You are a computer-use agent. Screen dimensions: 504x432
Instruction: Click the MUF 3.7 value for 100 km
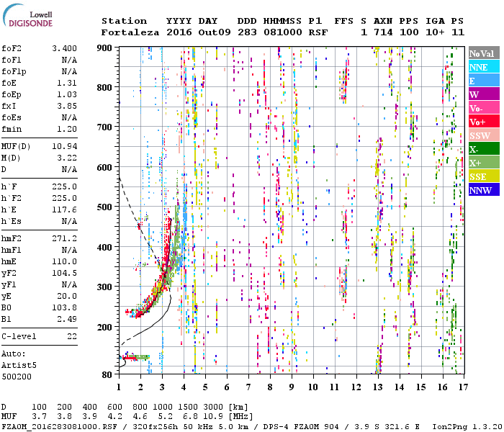pyautogui.click(x=39, y=416)
